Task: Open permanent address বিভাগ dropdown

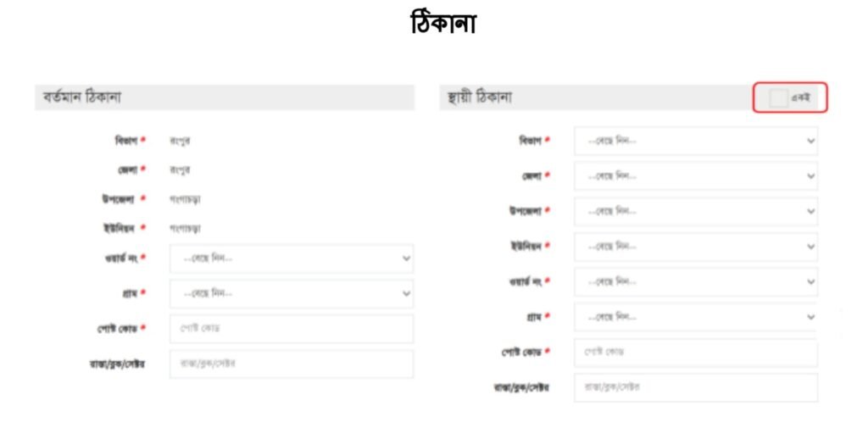Action: tap(695, 141)
